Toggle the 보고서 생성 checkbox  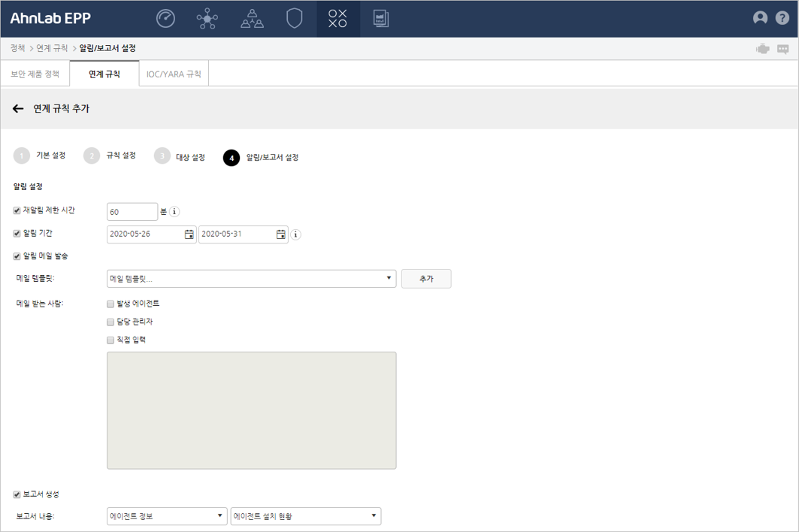coord(17,494)
